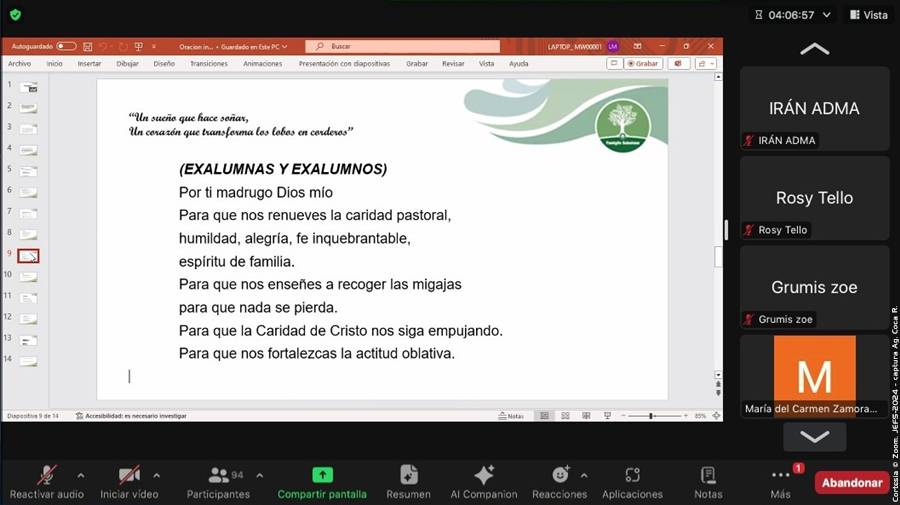This screenshot has width=900, height=505.
Task: Click the zoom out minus button
Action: [623, 415]
